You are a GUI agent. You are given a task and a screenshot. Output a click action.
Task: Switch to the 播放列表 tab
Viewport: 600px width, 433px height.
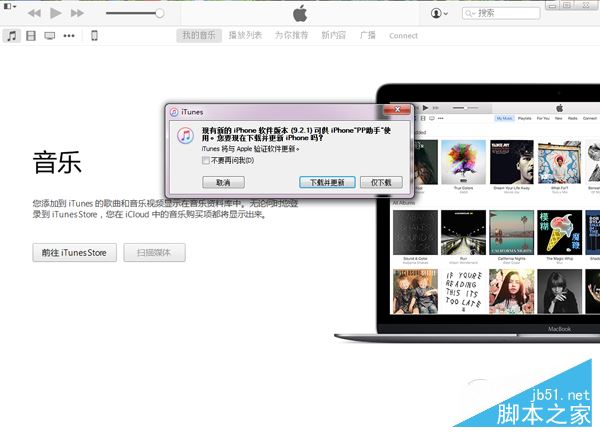tap(245, 36)
